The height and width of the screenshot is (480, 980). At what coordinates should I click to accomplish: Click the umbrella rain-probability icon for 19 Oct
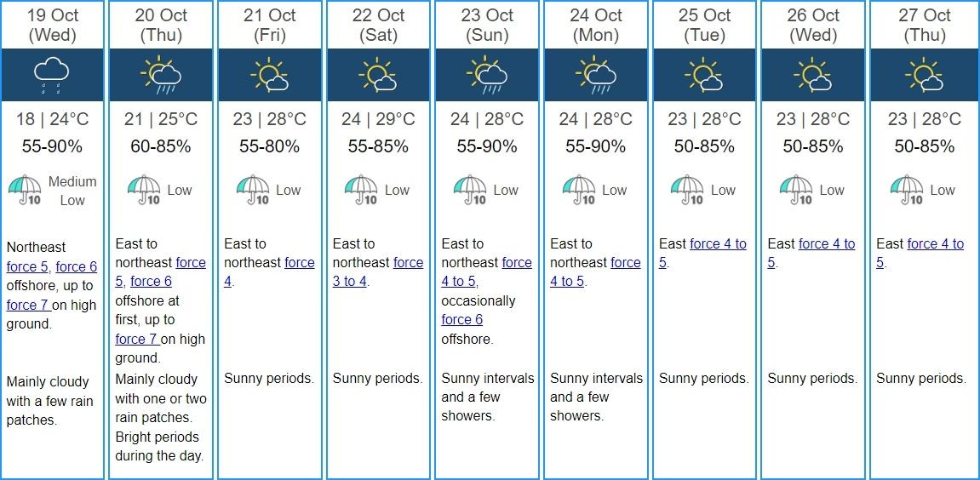(25, 191)
